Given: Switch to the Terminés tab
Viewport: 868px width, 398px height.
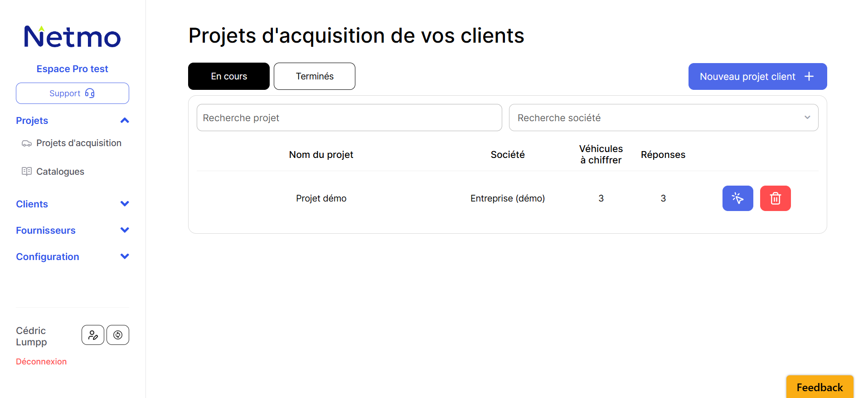Looking at the screenshot, I should [315, 76].
